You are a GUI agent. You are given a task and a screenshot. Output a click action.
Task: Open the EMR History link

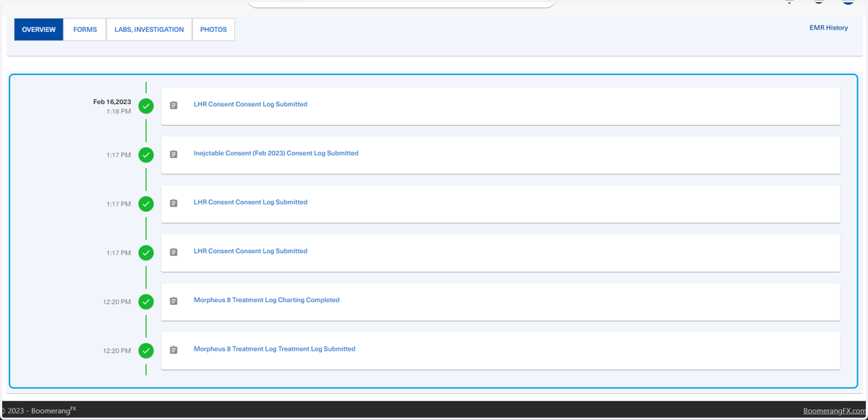coord(828,28)
